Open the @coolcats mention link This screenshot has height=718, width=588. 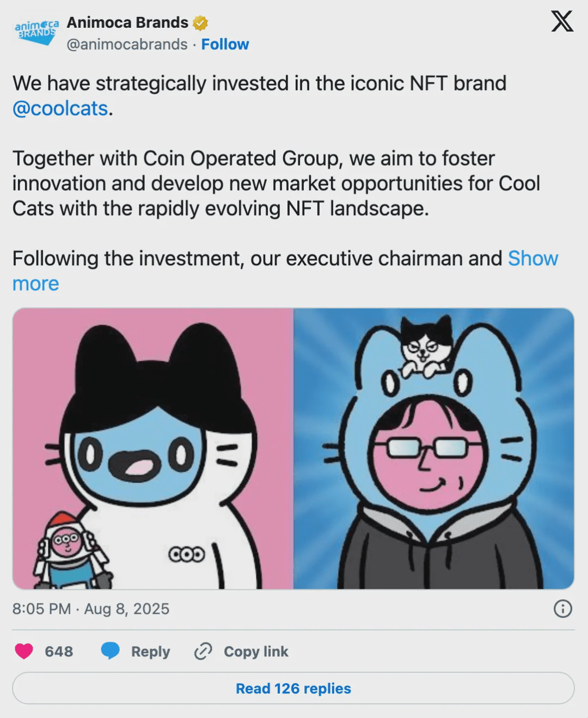[x=60, y=108]
